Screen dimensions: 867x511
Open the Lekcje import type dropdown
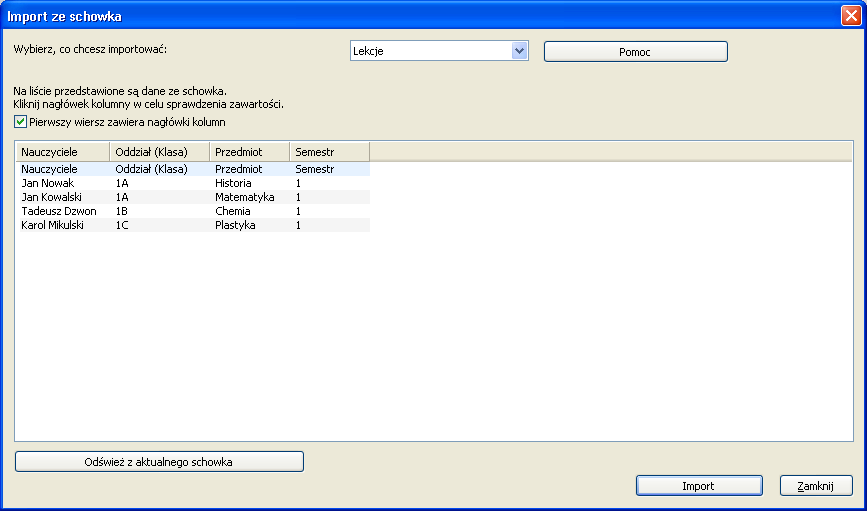coord(519,51)
